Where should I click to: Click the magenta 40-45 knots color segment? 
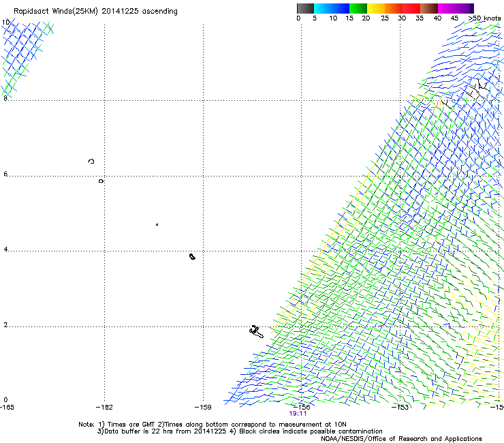click(447, 8)
